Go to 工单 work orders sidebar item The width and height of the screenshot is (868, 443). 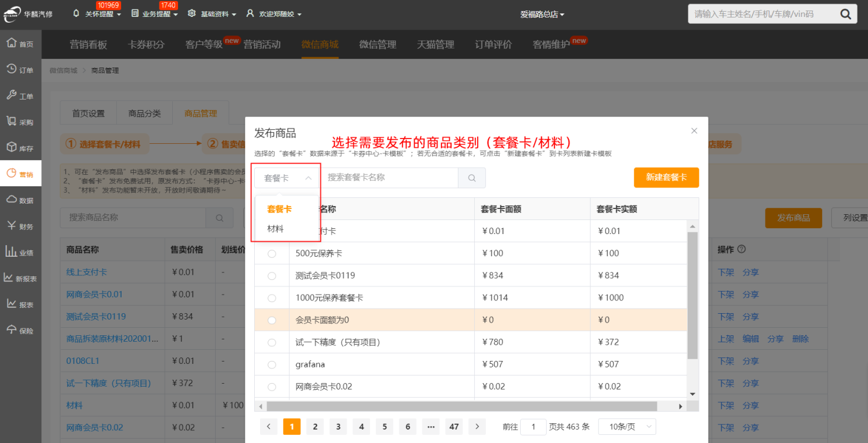coord(20,96)
